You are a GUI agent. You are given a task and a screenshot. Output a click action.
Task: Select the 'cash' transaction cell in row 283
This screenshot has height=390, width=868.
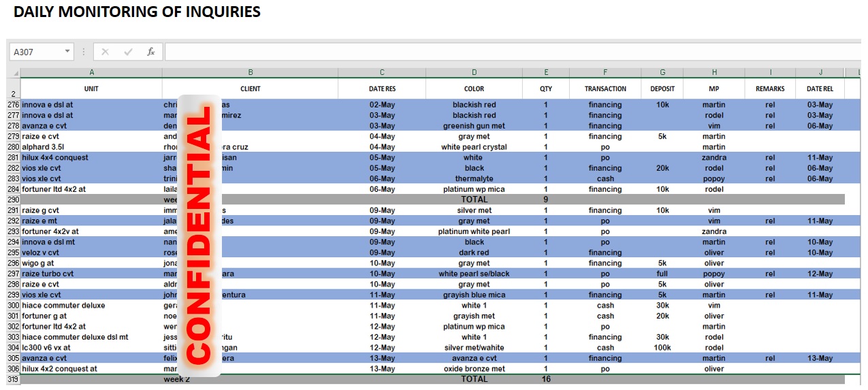pos(605,178)
